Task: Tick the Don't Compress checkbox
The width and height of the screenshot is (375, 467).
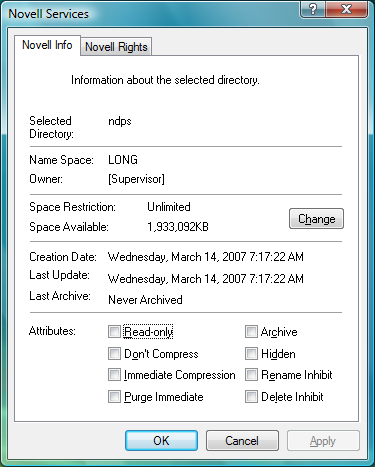Action: coord(114,353)
